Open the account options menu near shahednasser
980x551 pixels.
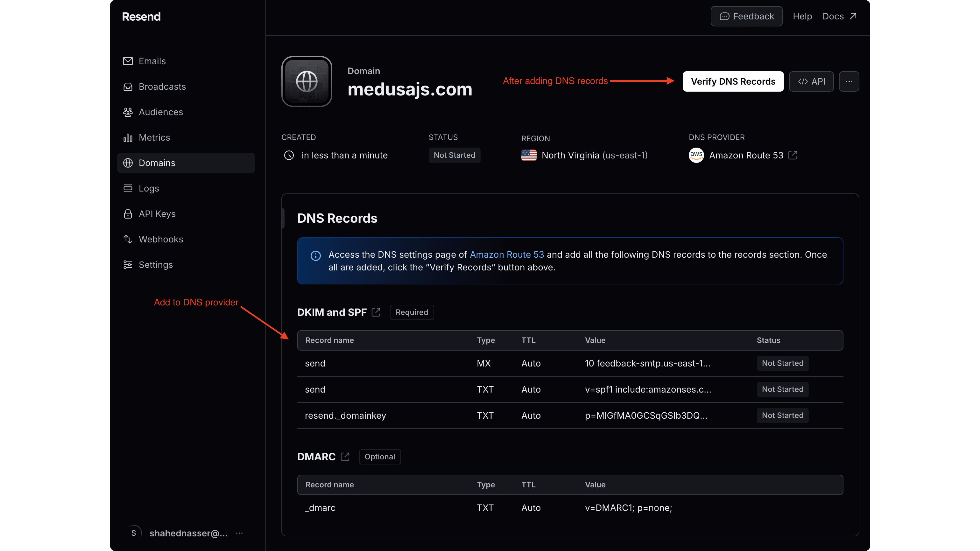(239, 533)
